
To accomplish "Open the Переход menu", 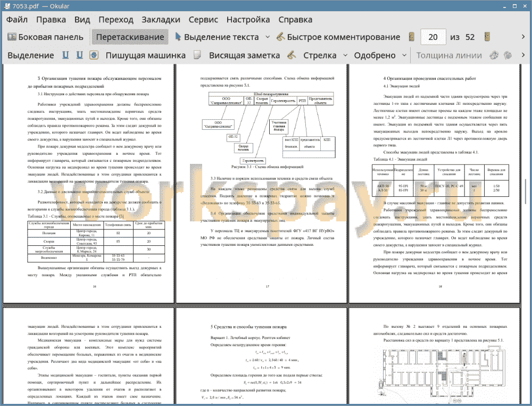I will [115, 19].
